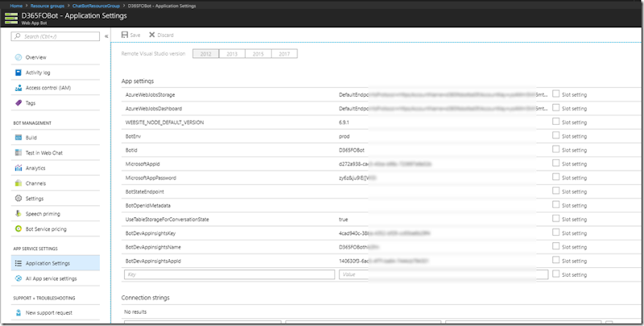Tick Slot setting for AzureWebJobsDashboard
Viewport: 644px width, 326px height.
pyautogui.click(x=555, y=108)
